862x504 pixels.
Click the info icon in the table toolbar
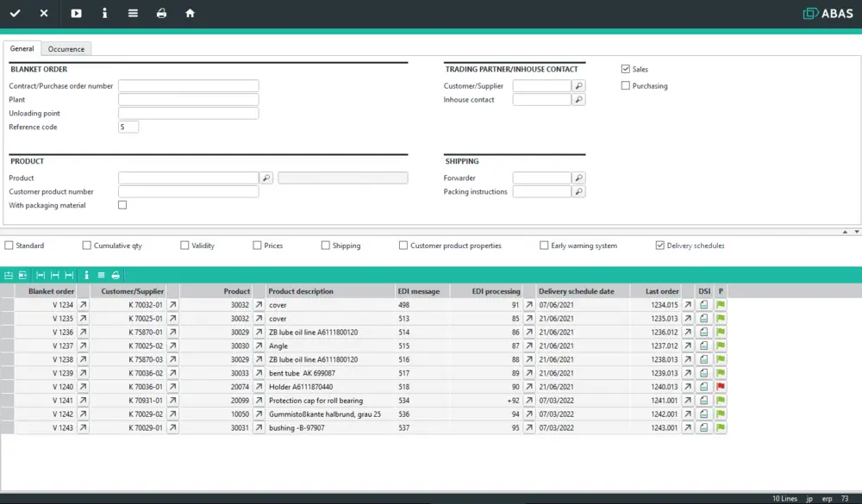86,275
